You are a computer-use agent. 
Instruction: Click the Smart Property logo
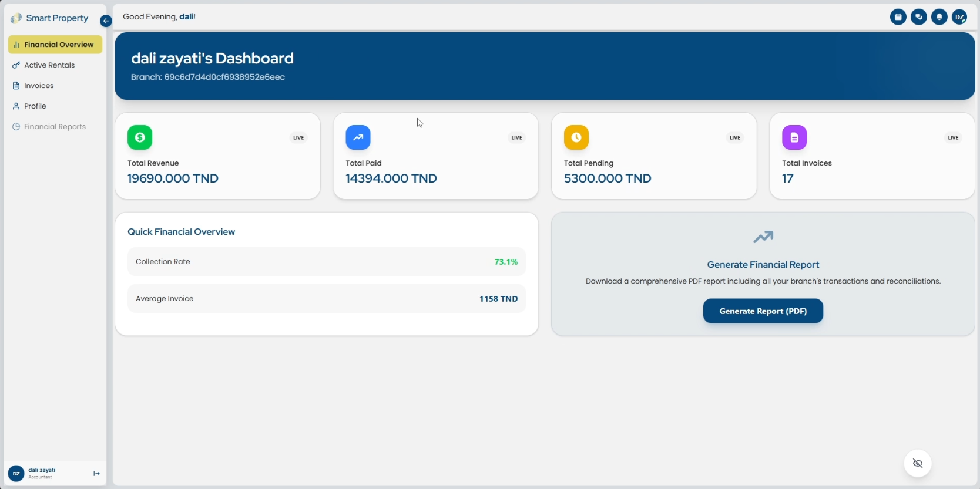click(x=16, y=18)
